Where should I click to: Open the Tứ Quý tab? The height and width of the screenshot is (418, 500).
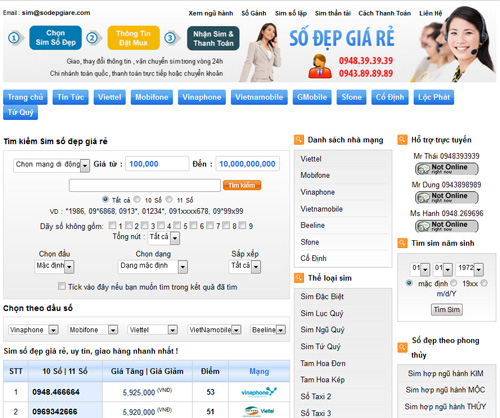[x=21, y=112]
